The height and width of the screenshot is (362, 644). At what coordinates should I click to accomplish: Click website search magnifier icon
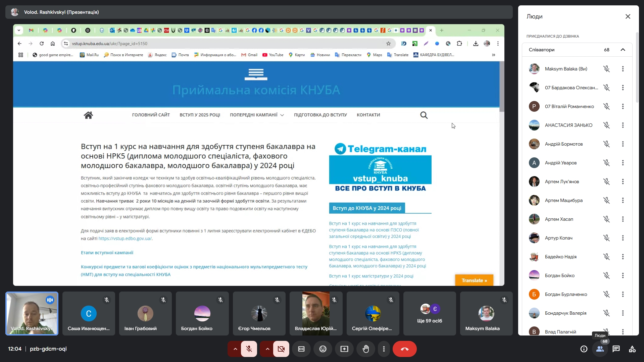click(x=424, y=115)
